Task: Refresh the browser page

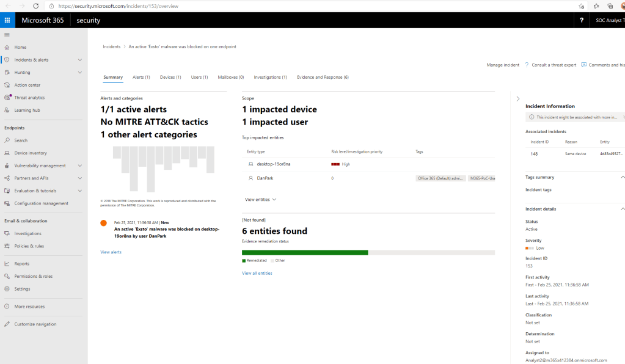Action: coord(35,5)
